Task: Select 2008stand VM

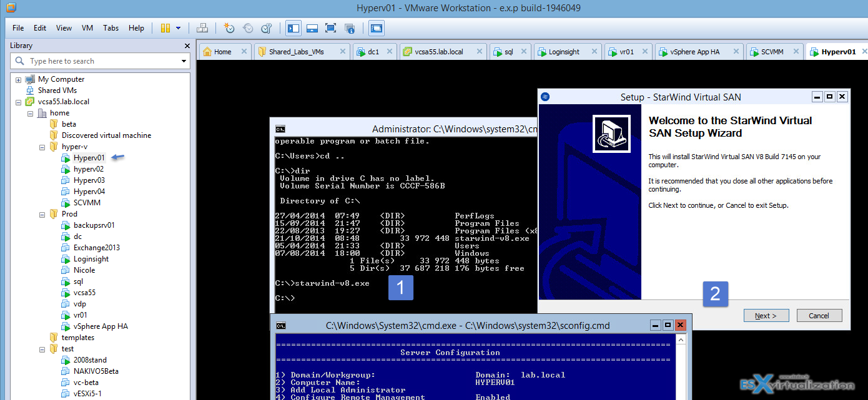Action: tap(90, 360)
